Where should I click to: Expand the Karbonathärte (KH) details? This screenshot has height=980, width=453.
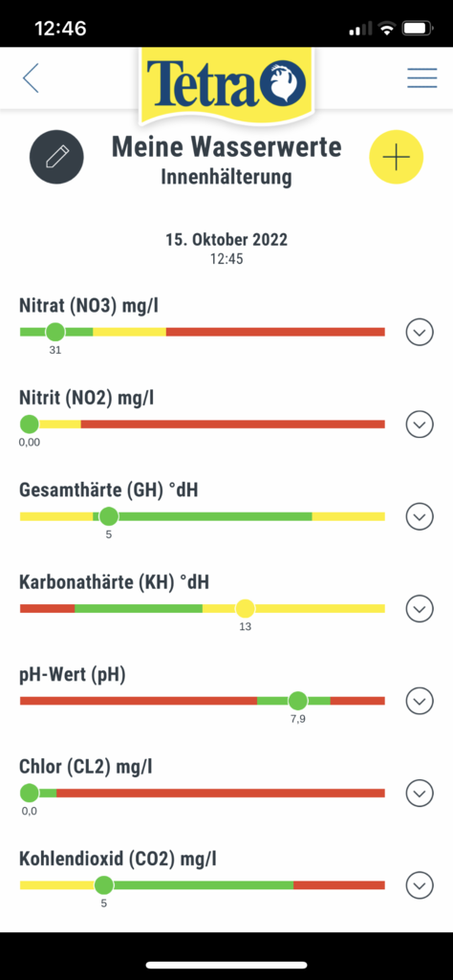pos(420,608)
